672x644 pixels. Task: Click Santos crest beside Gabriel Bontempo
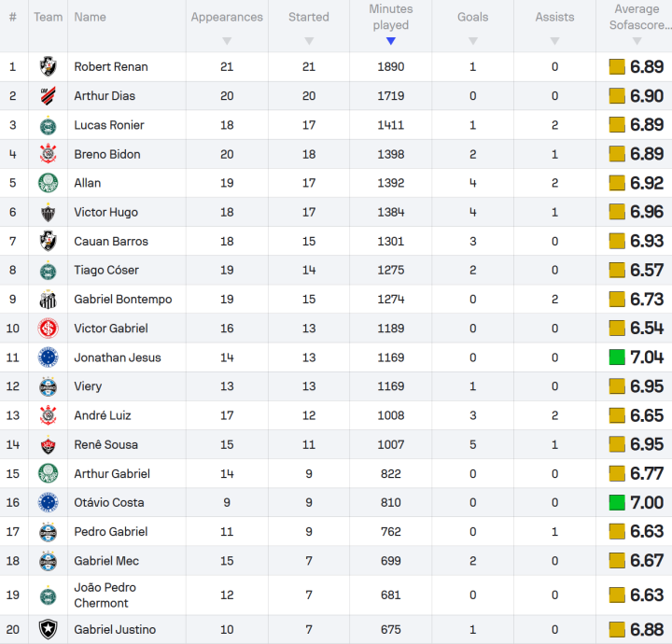(48, 299)
